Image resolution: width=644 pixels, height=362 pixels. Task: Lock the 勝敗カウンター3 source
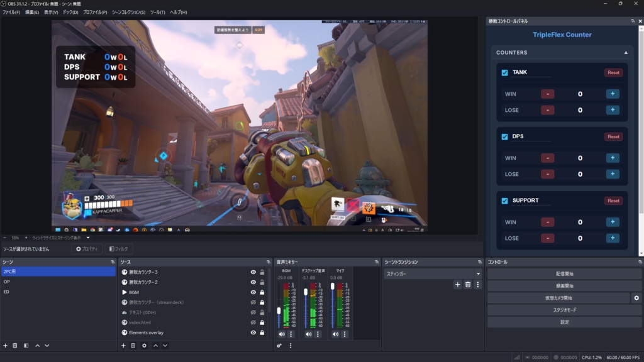262,272
